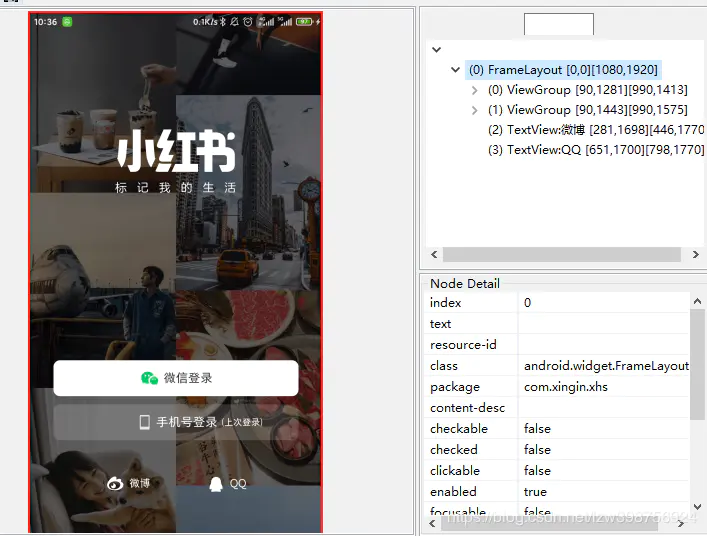The image size is (707, 536).
Task: Click the battery indicator icon
Action: [304, 22]
